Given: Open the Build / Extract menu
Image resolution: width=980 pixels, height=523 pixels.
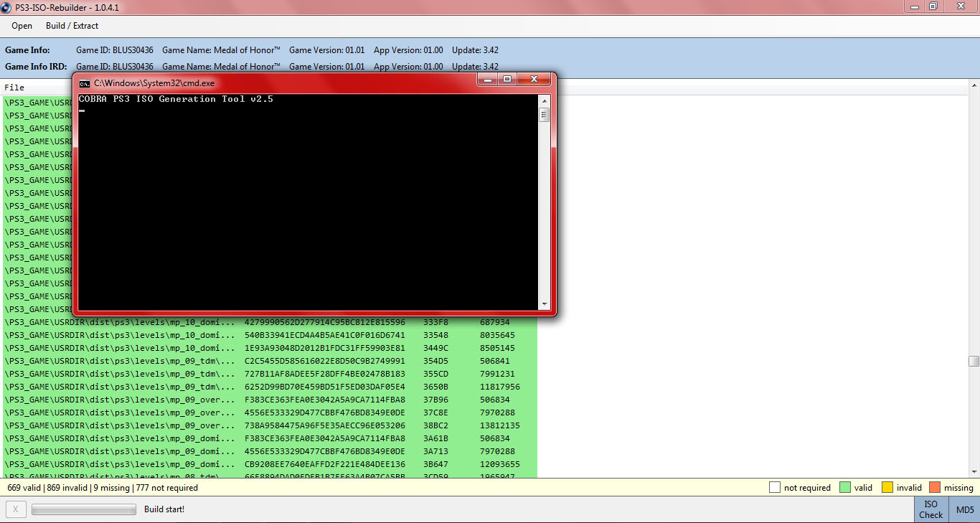Looking at the screenshot, I should pyautogui.click(x=72, y=26).
